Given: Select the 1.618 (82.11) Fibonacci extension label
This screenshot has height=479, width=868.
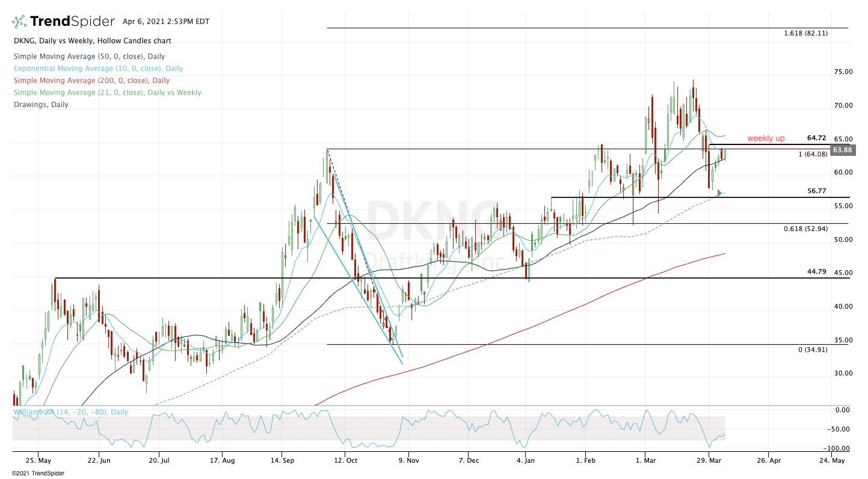Looking at the screenshot, I should (x=805, y=34).
